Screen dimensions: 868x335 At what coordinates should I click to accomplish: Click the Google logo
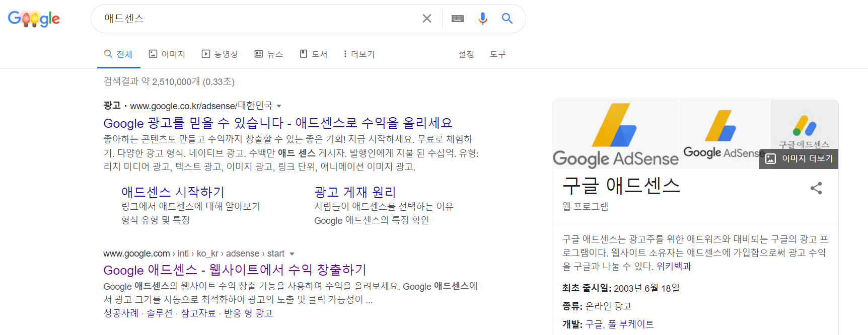pos(34,19)
